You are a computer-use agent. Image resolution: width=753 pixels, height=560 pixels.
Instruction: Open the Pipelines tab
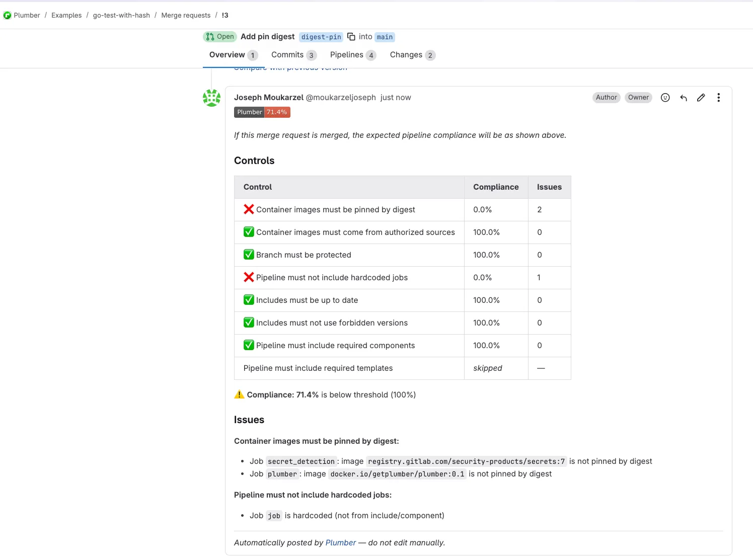click(346, 55)
